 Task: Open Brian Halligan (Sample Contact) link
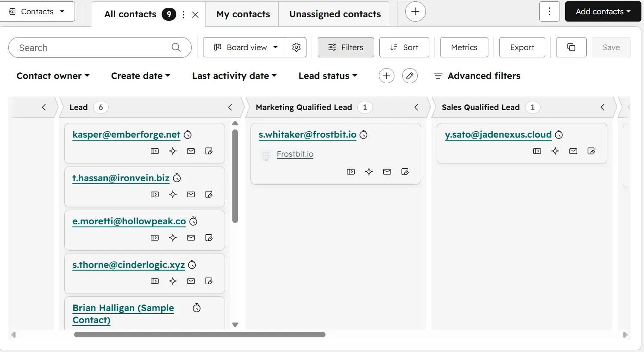[x=123, y=314]
